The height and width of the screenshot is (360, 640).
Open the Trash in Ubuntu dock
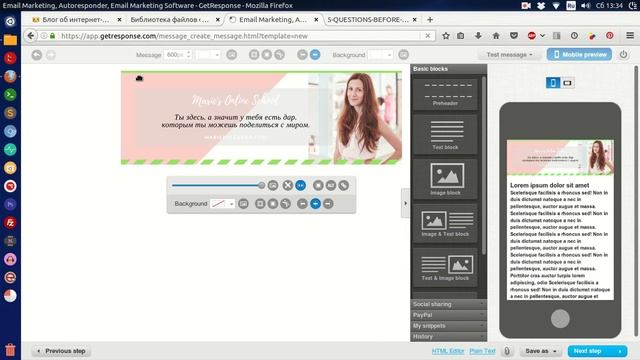10,350
